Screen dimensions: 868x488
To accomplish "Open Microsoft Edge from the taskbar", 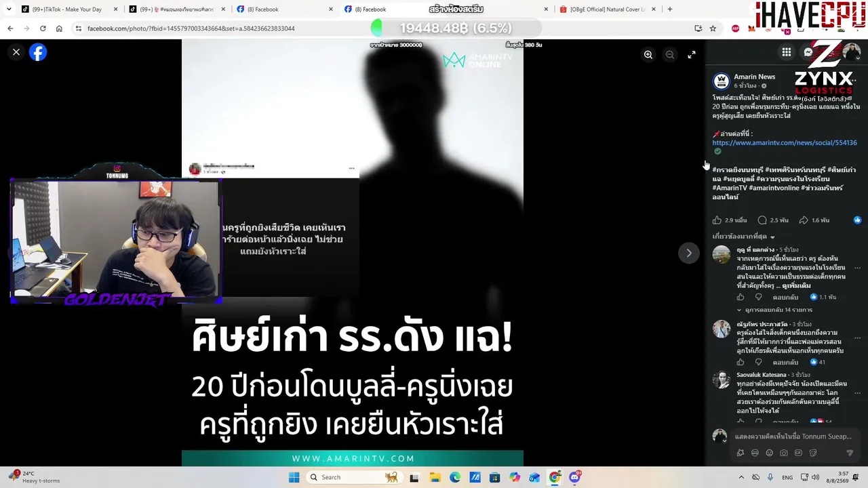I will click(x=455, y=477).
